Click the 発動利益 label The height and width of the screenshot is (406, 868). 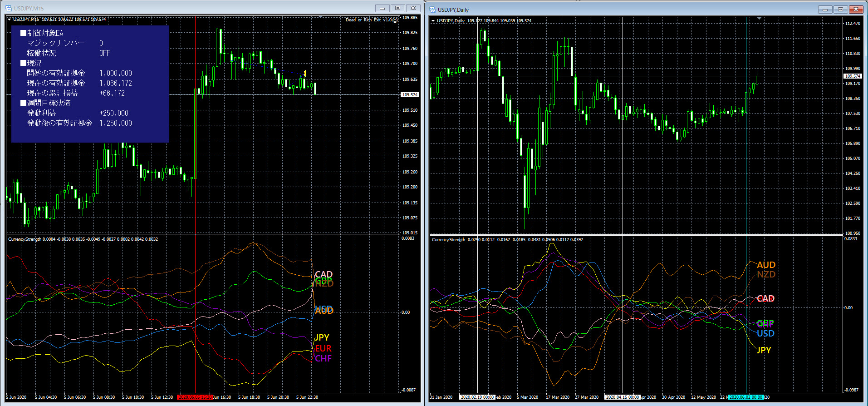(x=41, y=113)
